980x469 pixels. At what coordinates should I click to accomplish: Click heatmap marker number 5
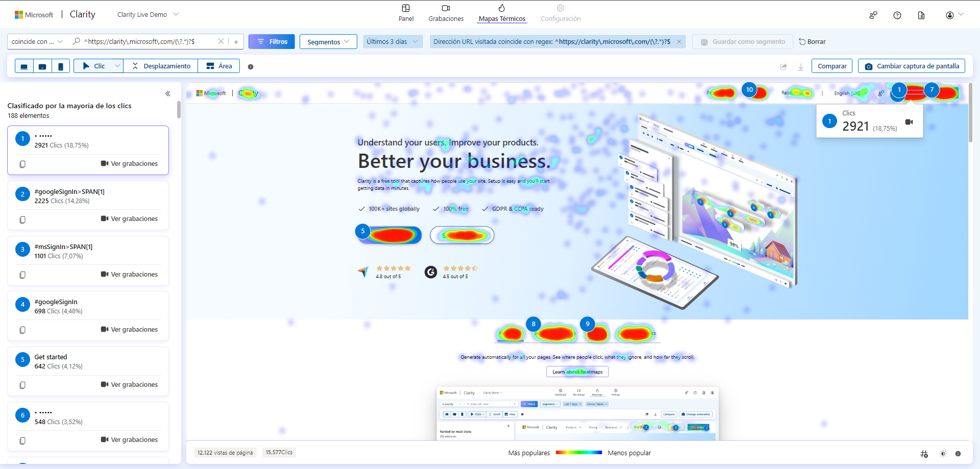[x=363, y=231]
